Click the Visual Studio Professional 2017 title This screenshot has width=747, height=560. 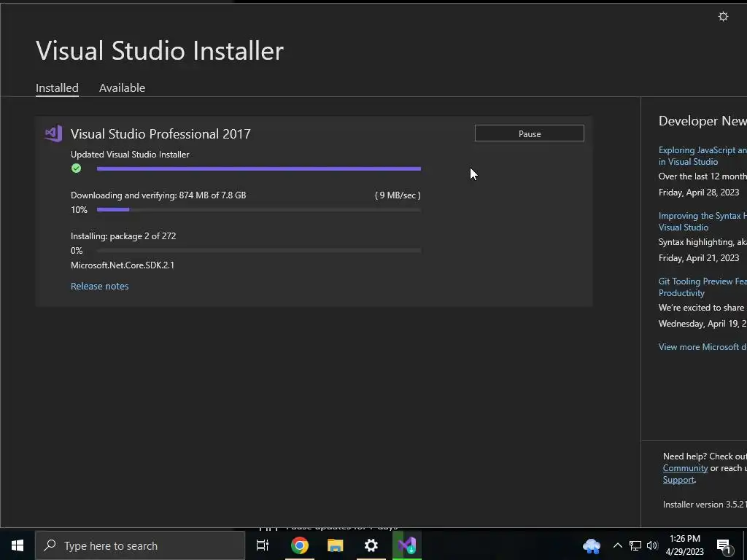pyautogui.click(x=160, y=134)
